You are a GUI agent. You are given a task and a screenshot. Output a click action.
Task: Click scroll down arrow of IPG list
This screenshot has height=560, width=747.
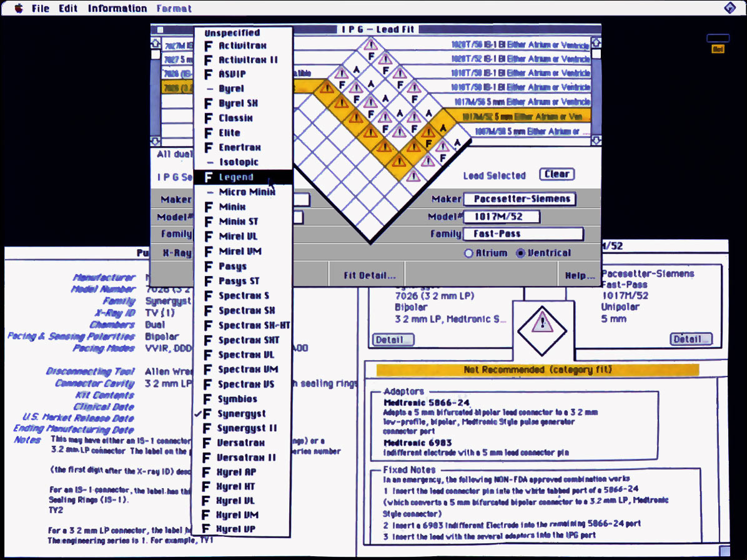(156, 141)
